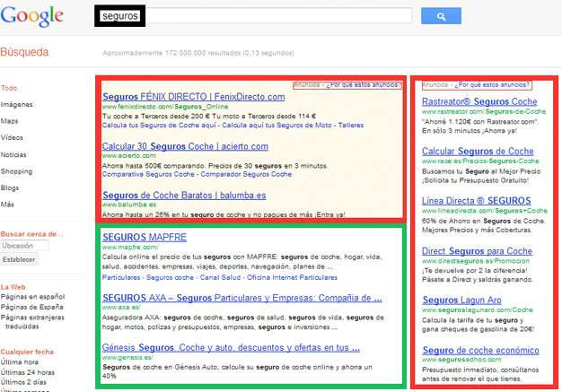Filter results by Últimos 2 días
Viewport: 562px width, 392px height.
pos(23,382)
